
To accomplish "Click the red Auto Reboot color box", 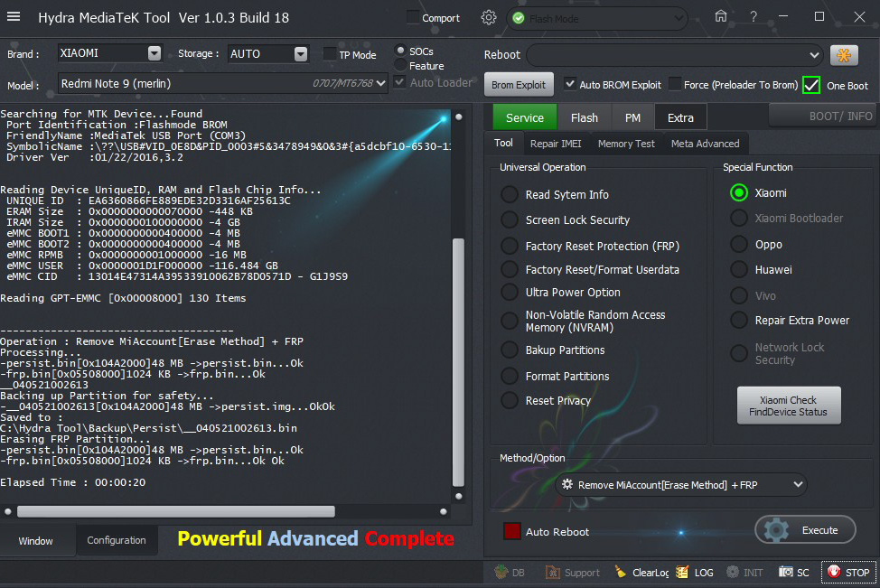I will click(512, 532).
